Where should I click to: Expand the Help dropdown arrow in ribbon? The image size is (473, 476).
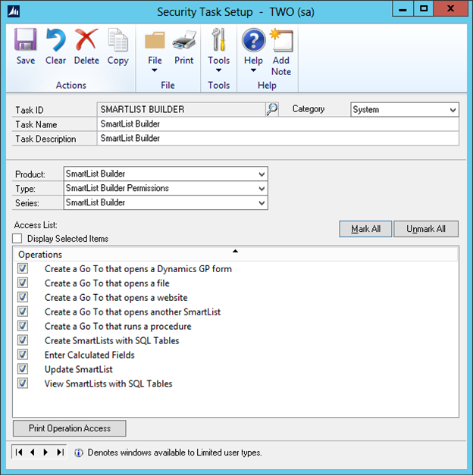pyautogui.click(x=253, y=70)
